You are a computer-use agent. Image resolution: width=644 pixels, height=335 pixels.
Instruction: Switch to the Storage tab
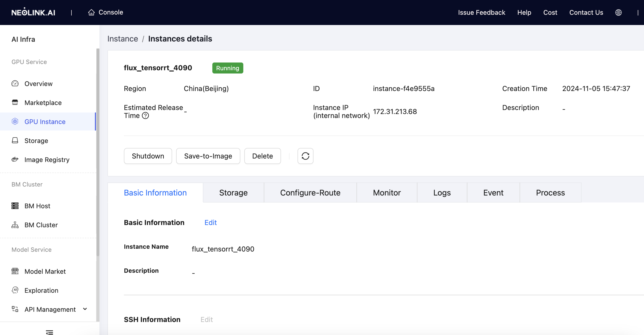pos(233,193)
